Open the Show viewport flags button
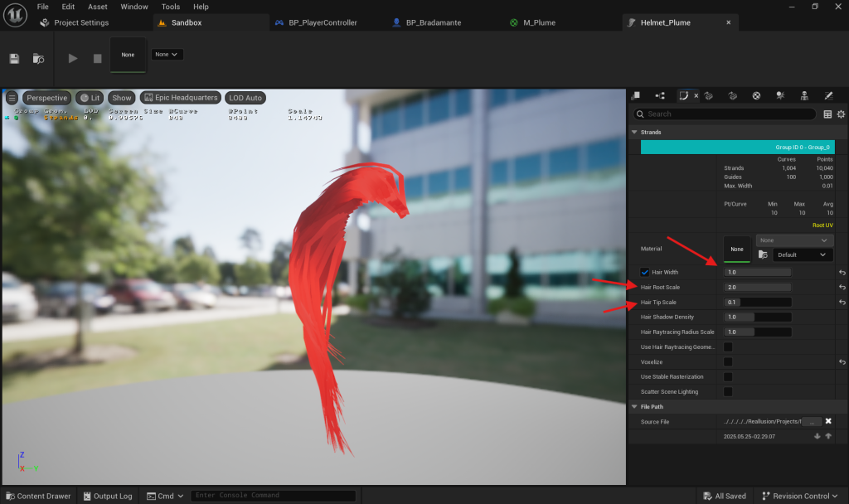The height and width of the screenshot is (504, 849). click(x=122, y=98)
